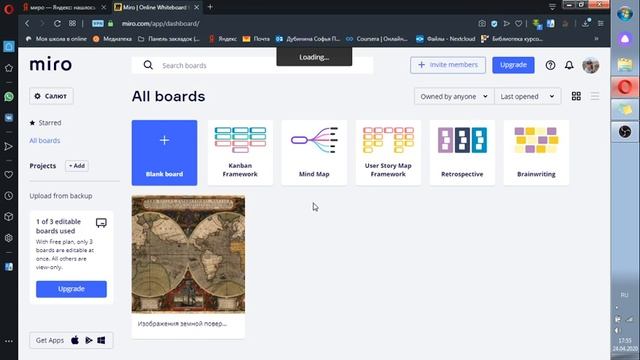
Task: Open browser downloads icon
Action: point(586,23)
